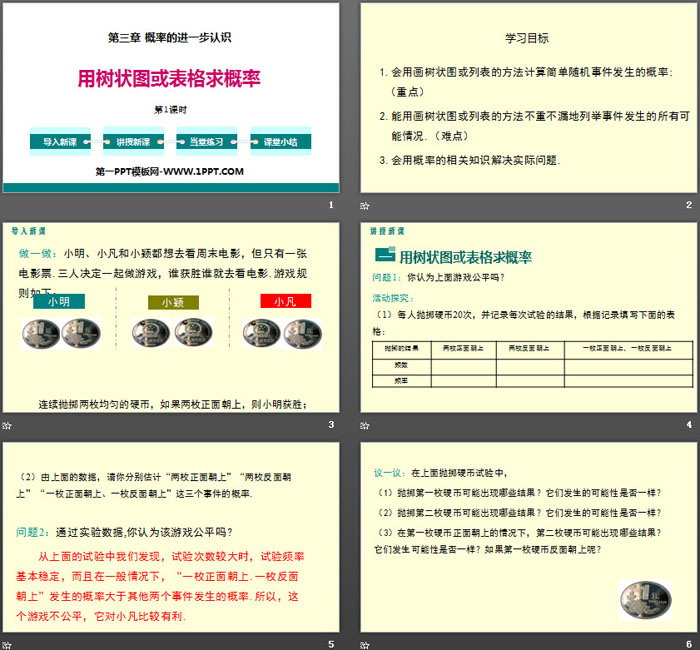Select the red 小凡 name label

click(282, 301)
